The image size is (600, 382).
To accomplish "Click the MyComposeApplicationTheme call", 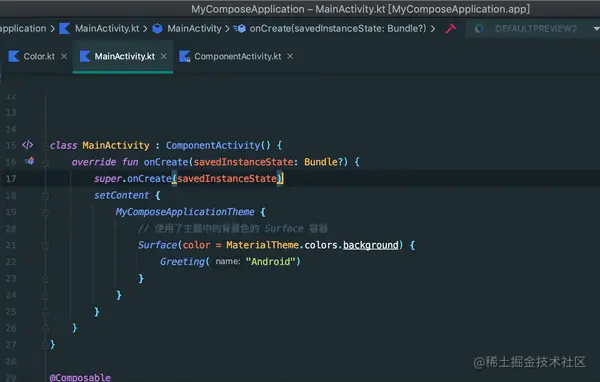I will pos(185,212).
